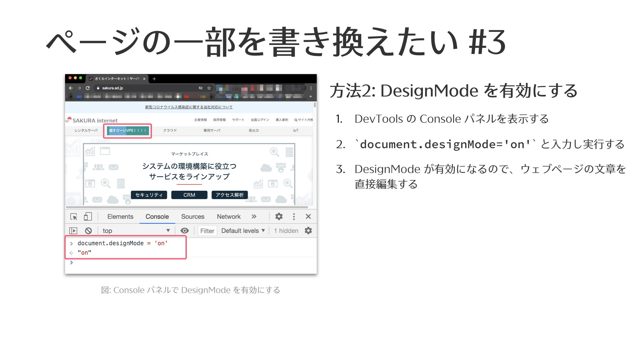
Task: Switch to the Elements tab
Action: (x=120, y=217)
